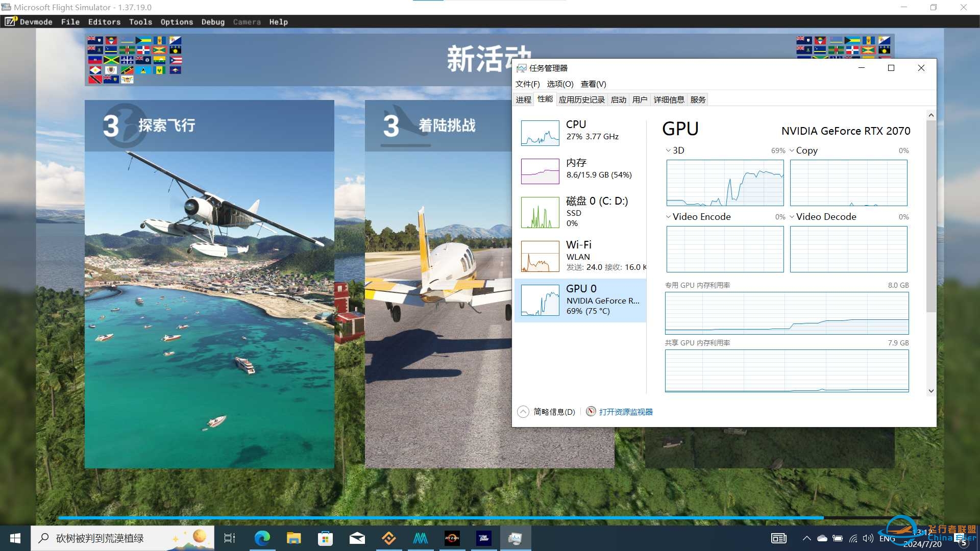The width and height of the screenshot is (980, 551).
Task: Open Task View on the taskbar
Action: [230, 538]
